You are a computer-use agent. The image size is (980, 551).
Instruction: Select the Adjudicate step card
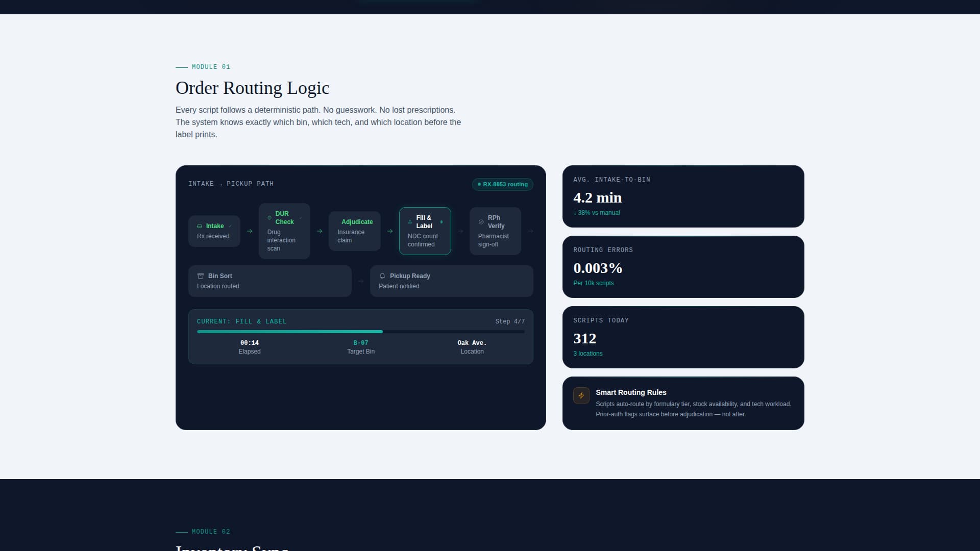click(x=355, y=231)
